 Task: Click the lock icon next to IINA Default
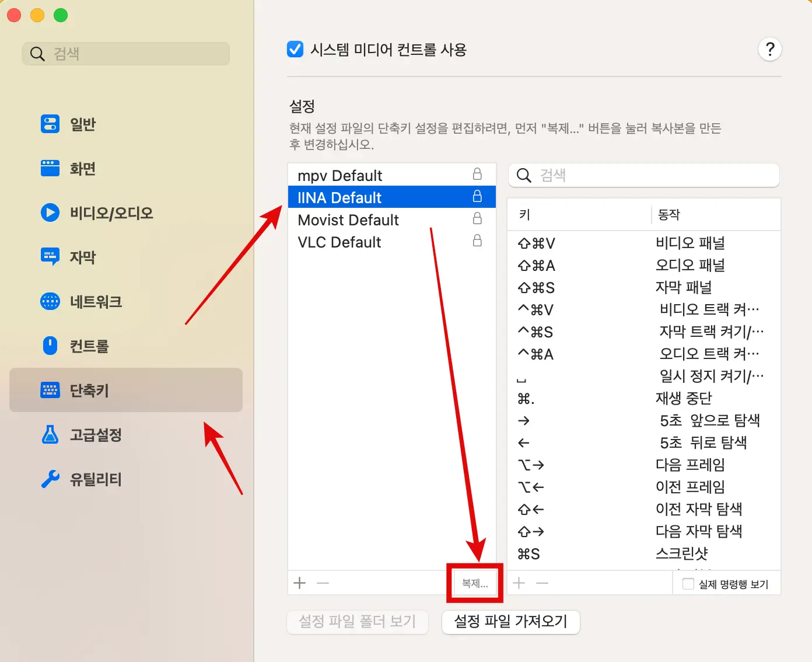click(x=478, y=197)
